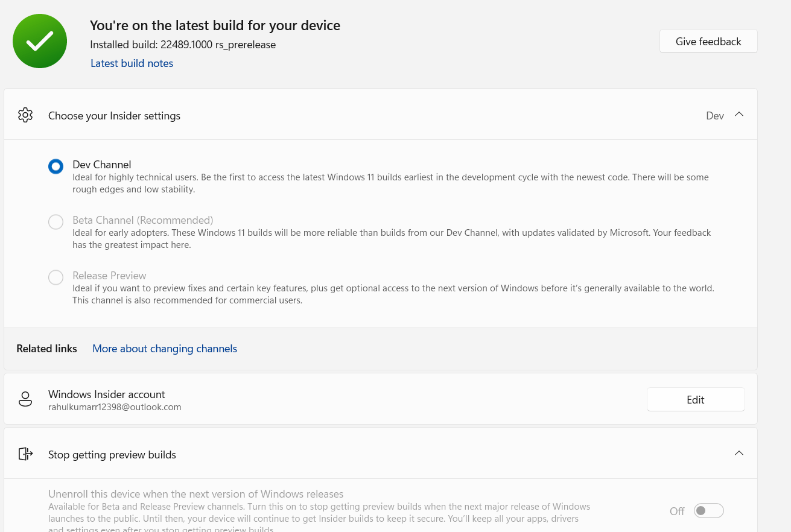The width and height of the screenshot is (791, 532).
Task: Click Edit for Windows Insider account
Action: pyautogui.click(x=696, y=399)
